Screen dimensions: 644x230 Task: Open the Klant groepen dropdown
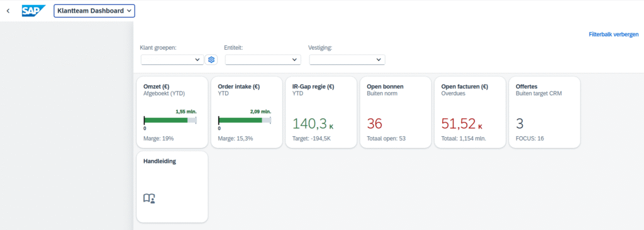(172, 60)
